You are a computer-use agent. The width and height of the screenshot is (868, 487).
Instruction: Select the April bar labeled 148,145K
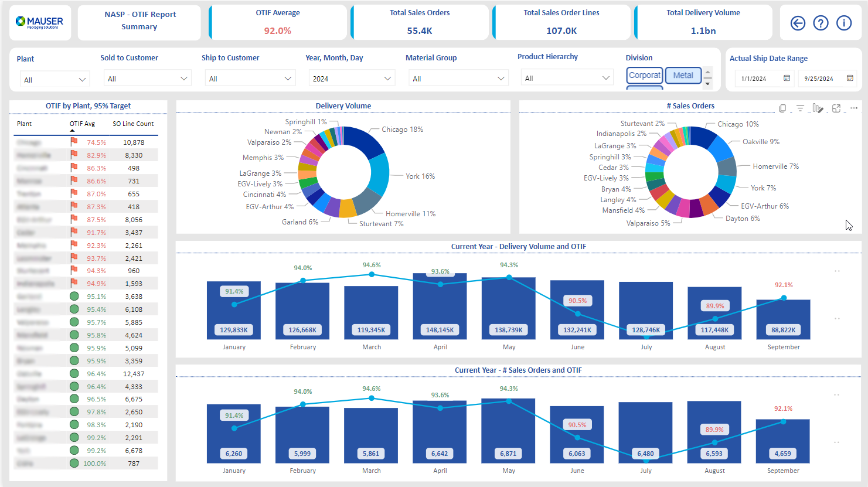coord(440,306)
